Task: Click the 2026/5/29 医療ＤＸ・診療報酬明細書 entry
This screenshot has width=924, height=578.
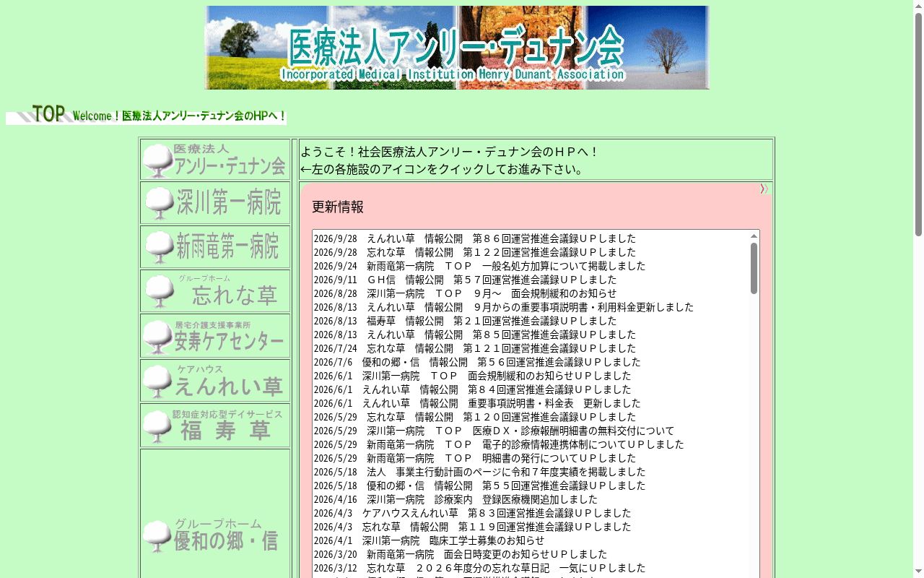Action: pos(494,431)
